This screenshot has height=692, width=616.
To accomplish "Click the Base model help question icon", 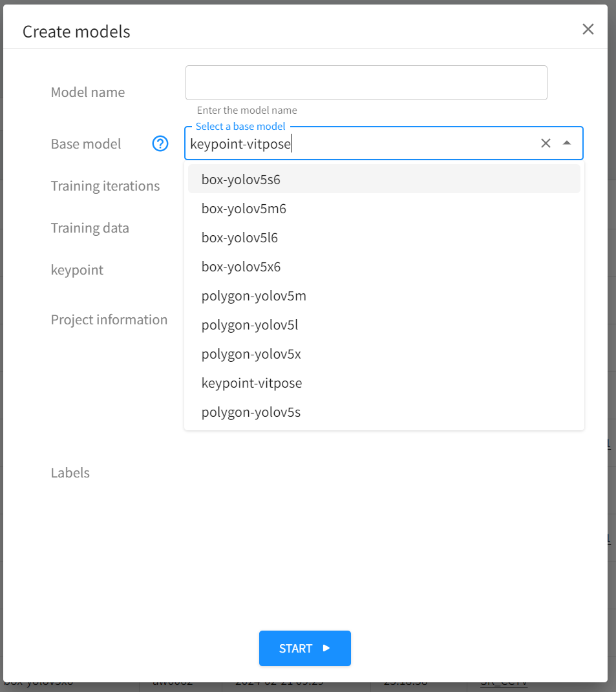I will click(160, 143).
